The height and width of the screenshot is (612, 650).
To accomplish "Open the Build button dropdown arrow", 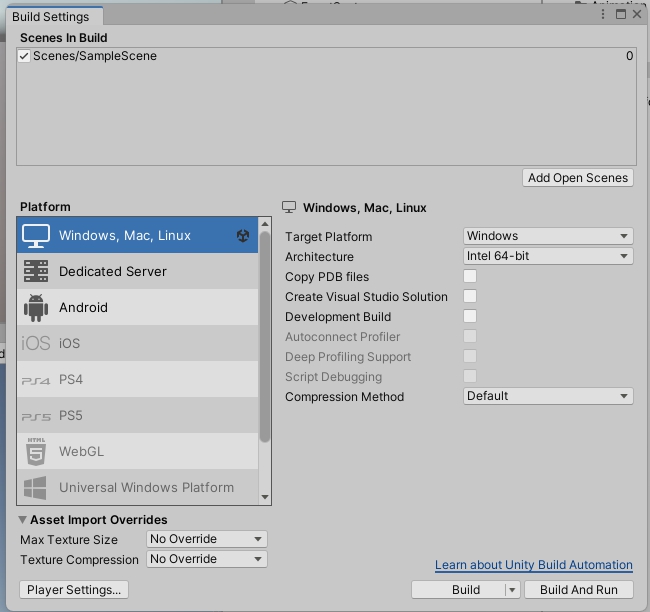I will pyautogui.click(x=512, y=590).
